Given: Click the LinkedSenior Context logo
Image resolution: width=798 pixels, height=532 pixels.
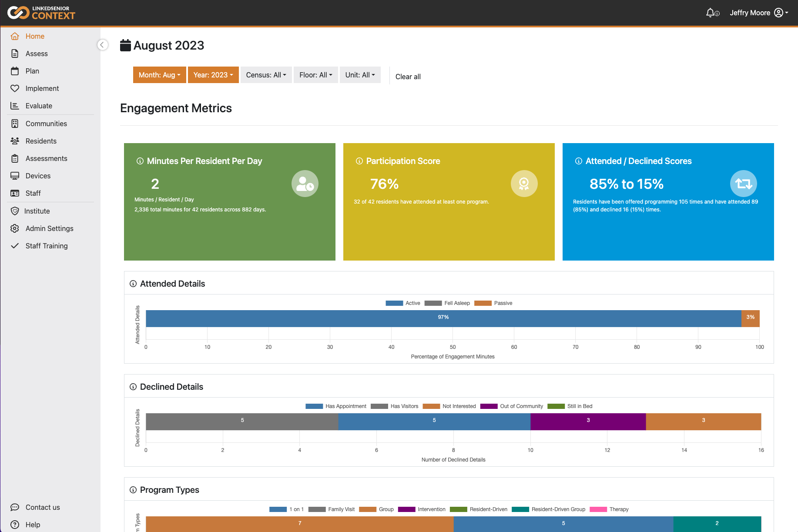Looking at the screenshot, I should (41, 13).
